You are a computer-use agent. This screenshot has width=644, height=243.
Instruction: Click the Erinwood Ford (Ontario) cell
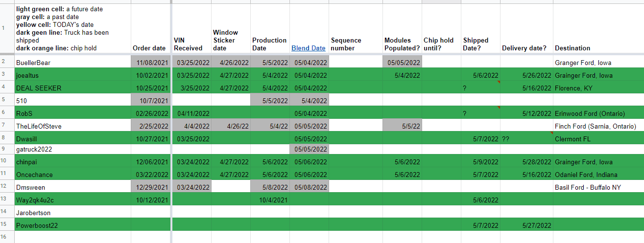coord(590,113)
